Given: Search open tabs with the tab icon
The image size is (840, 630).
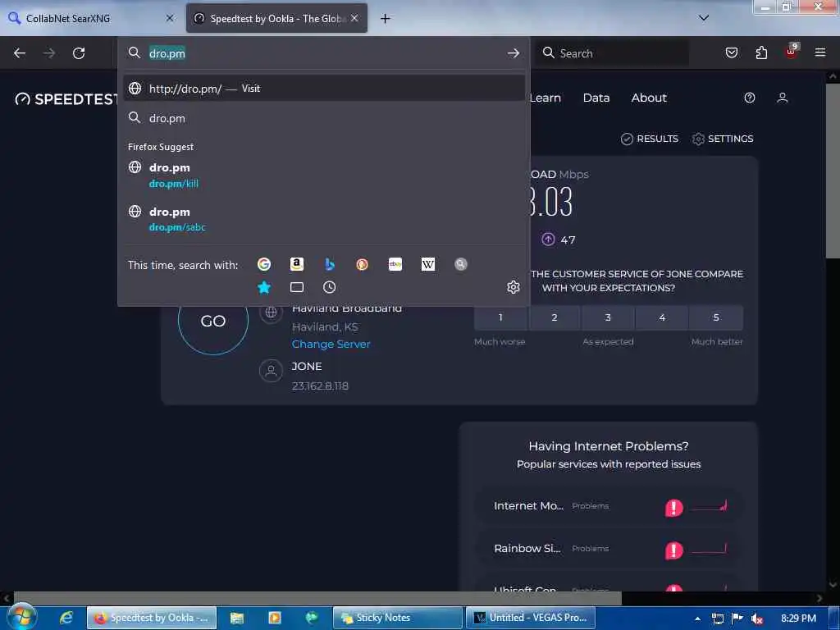Looking at the screenshot, I should (x=297, y=288).
